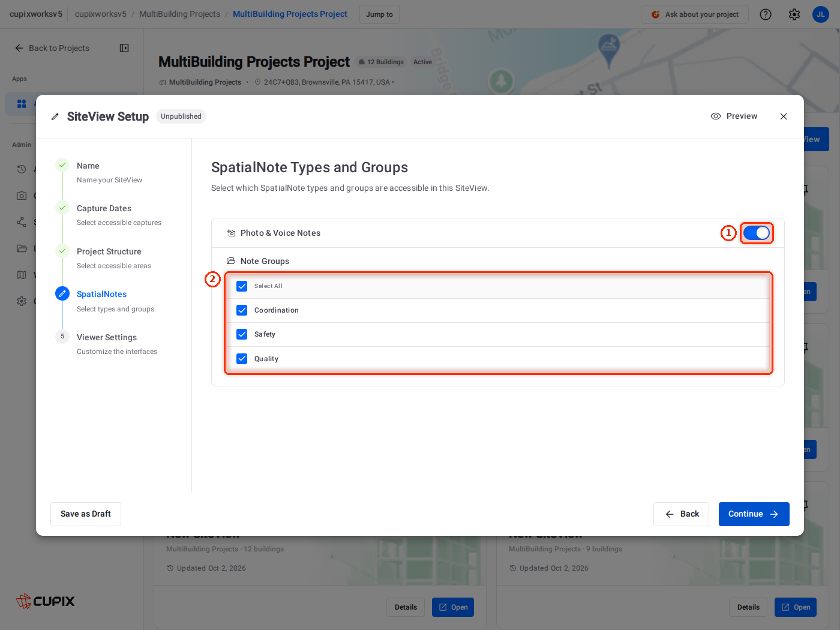The image size is (840, 630).
Task: Click the sidebar map icon
Action: [x=22, y=275]
